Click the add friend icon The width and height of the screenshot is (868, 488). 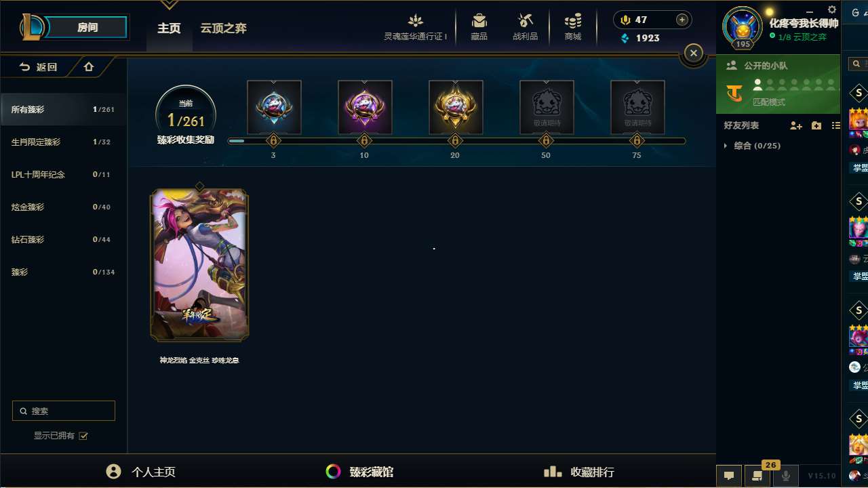pos(796,125)
